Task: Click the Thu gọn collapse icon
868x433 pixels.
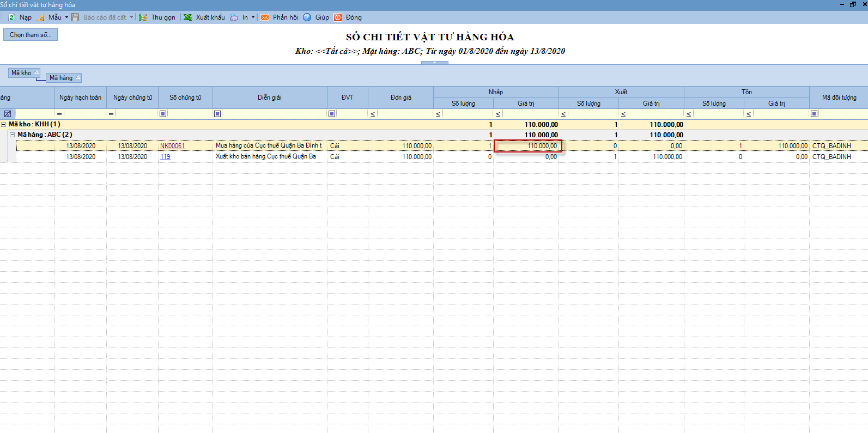Action: tap(143, 17)
